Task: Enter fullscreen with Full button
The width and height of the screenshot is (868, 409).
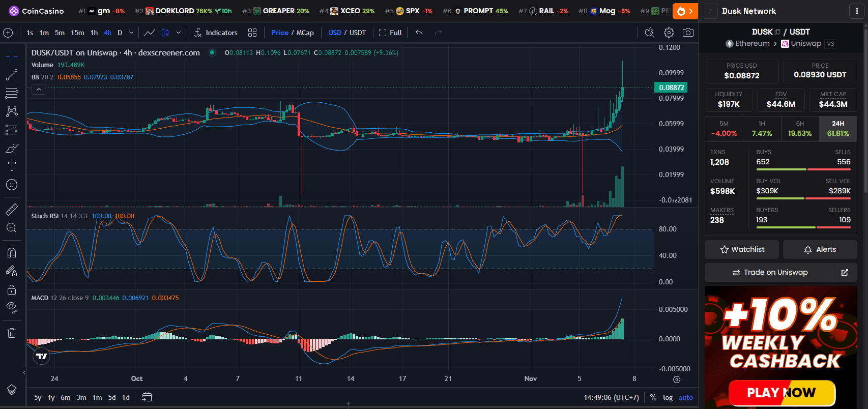Action: [390, 33]
